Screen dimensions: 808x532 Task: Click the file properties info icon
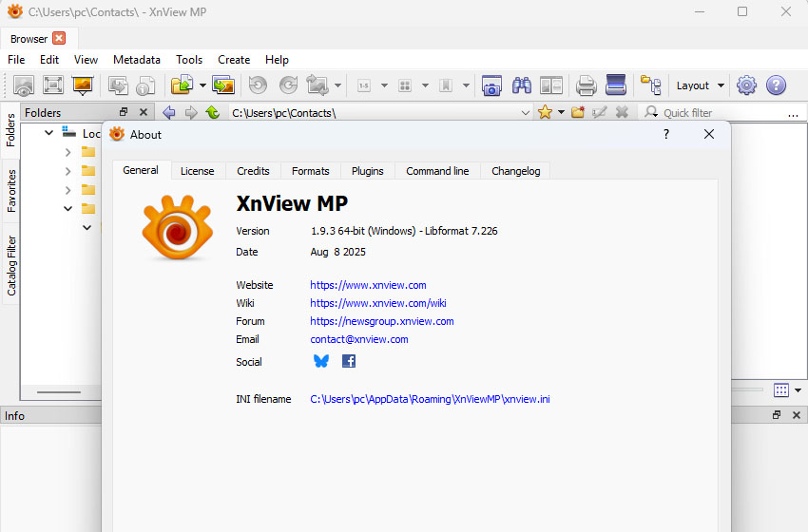click(145, 85)
